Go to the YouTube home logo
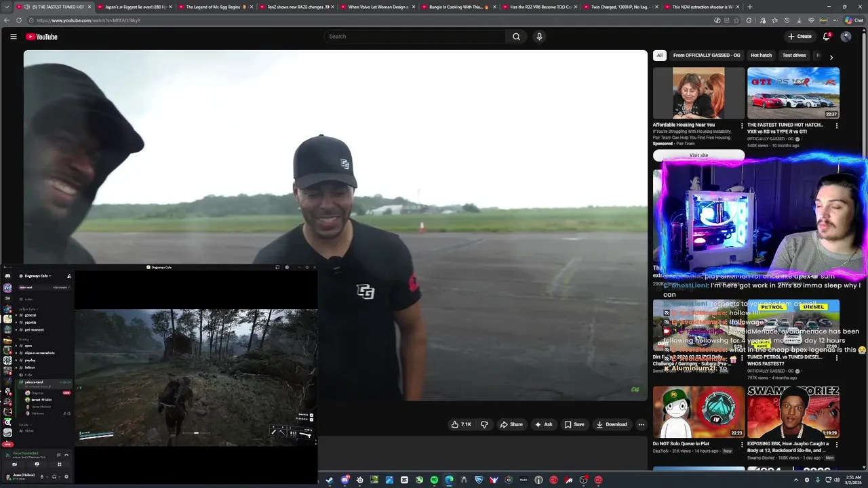 coord(41,37)
